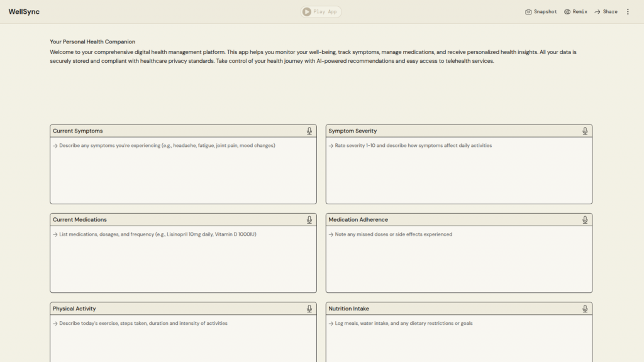The image size is (644, 362).
Task: Activate voice input for Medication Adherence
Action: point(585,220)
